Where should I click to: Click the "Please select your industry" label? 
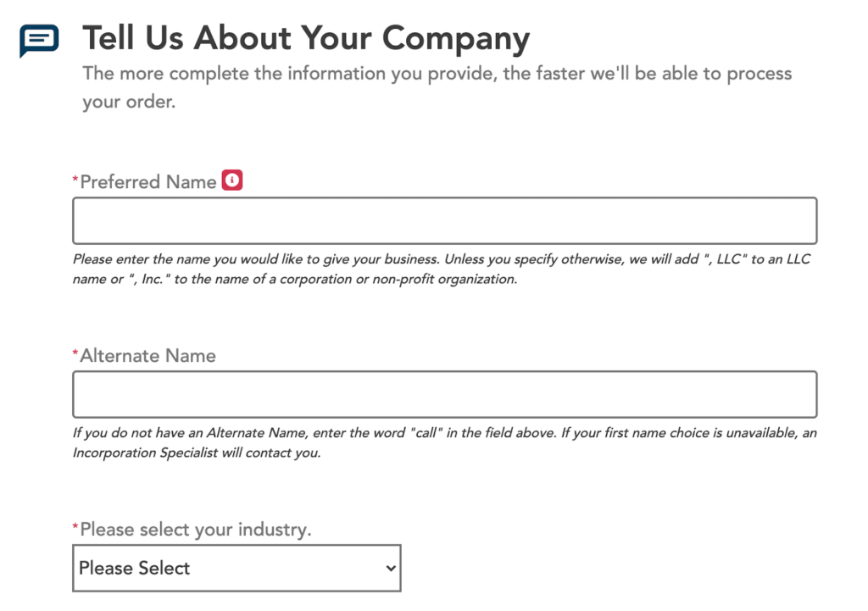point(196,530)
